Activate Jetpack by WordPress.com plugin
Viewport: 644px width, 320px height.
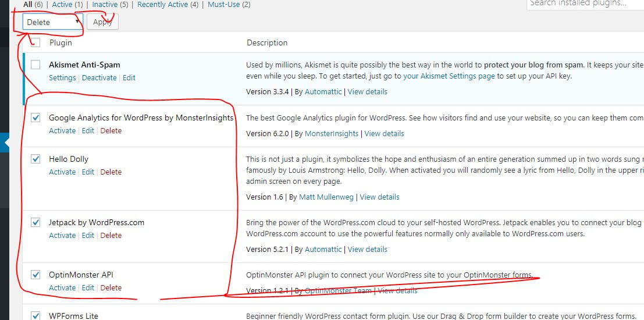coord(62,236)
